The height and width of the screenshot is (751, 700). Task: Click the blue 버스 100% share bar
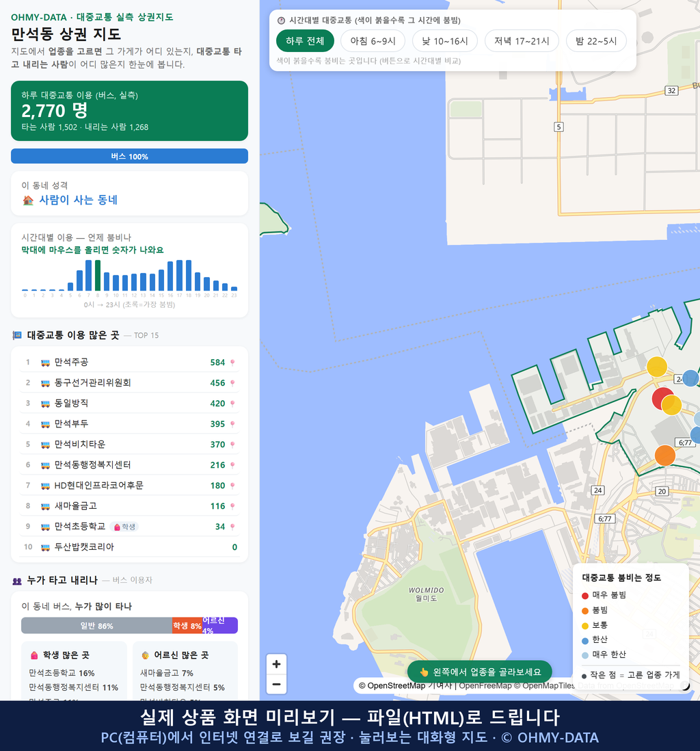[129, 156]
